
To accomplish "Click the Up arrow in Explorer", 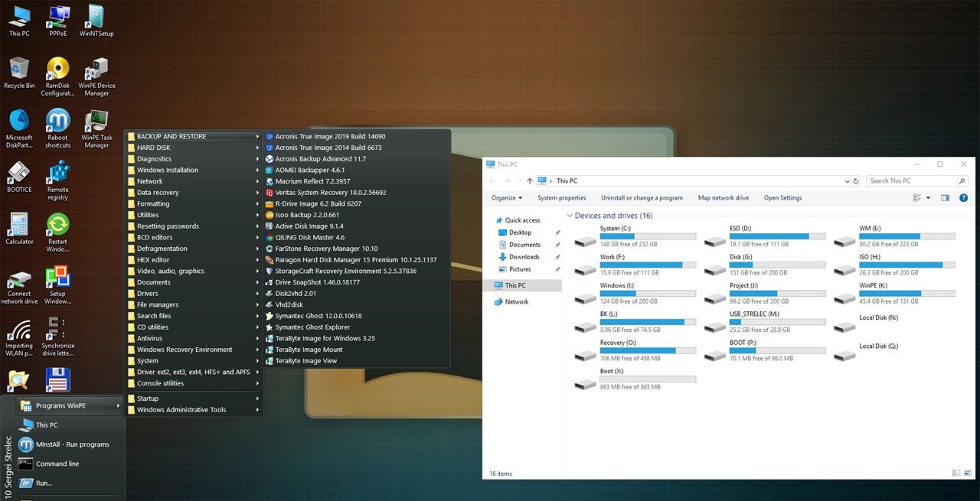I will [529, 181].
